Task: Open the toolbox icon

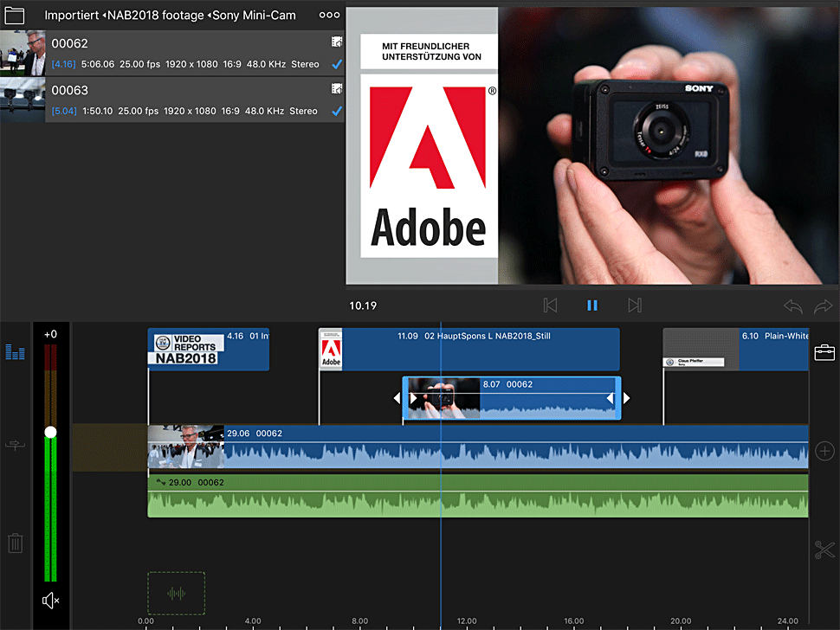Action: point(824,353)
